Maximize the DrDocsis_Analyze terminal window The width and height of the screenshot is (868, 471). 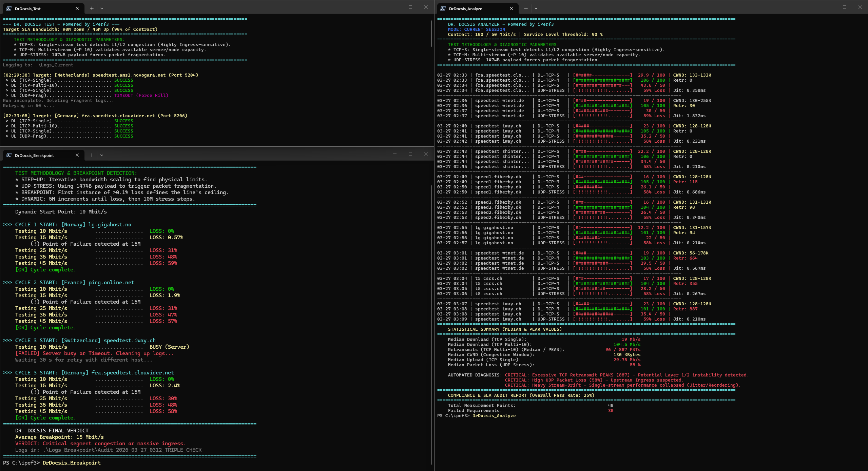(845, 7)
